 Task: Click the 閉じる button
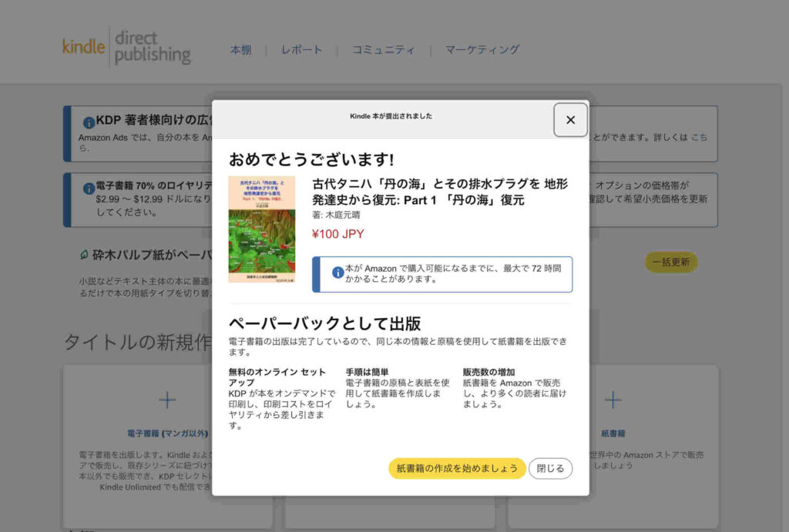(x=550, y=468)
